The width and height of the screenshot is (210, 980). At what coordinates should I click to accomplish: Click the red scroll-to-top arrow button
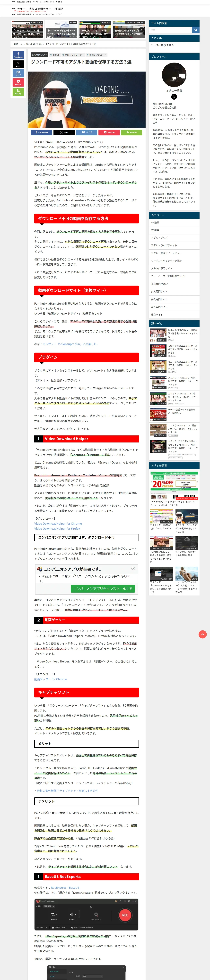point(203,634)
